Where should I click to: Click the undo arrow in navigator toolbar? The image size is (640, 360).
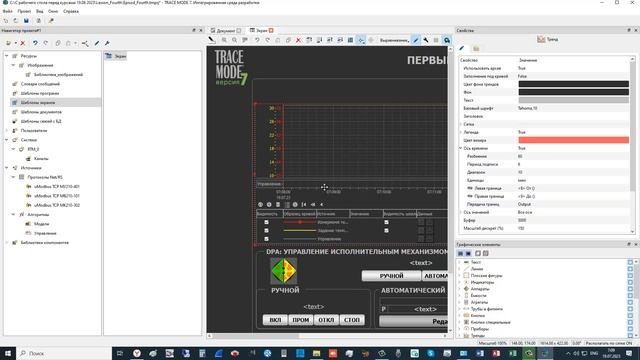[x=35, y=43]
